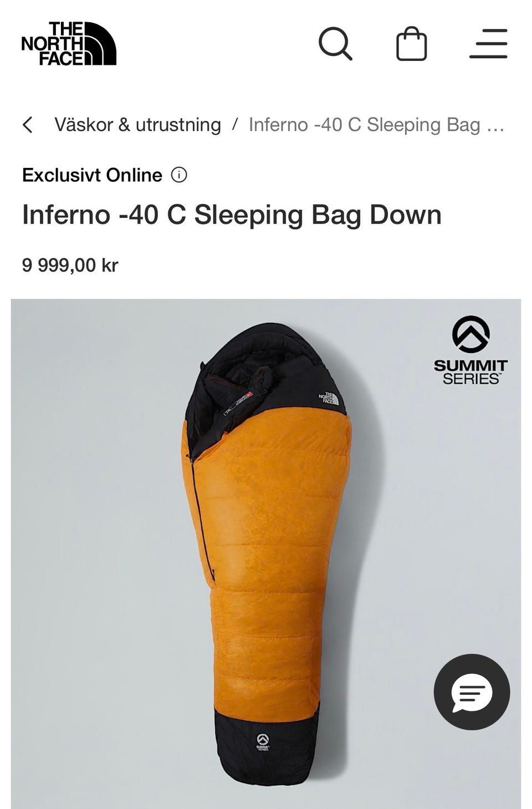Click the 9 999,00 kr price

click(x=70, y=265)
